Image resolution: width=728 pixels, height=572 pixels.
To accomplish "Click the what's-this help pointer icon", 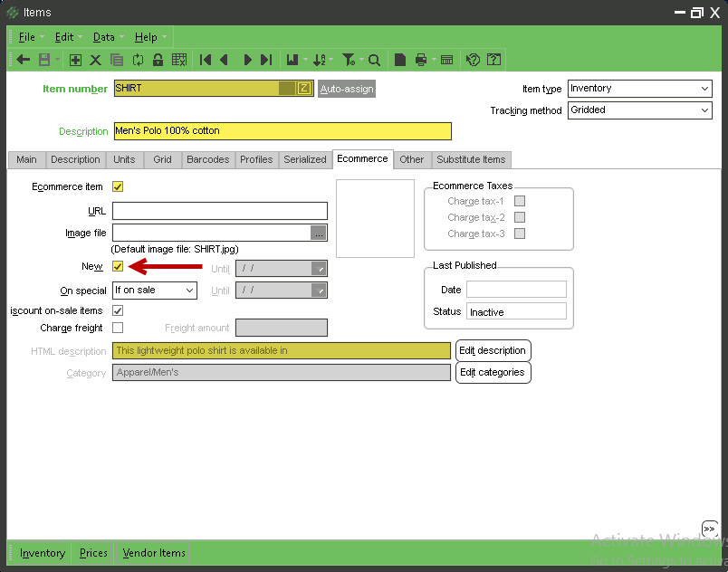I will pos(473,60).
